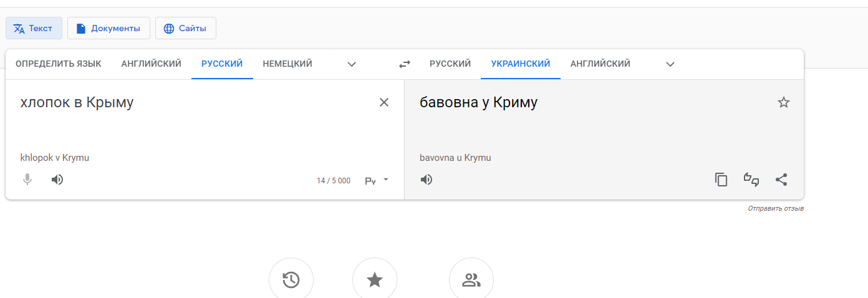Expand more source languages
Image resolution: width=868 pixels, height=298 pixels.
coord(352,64)
